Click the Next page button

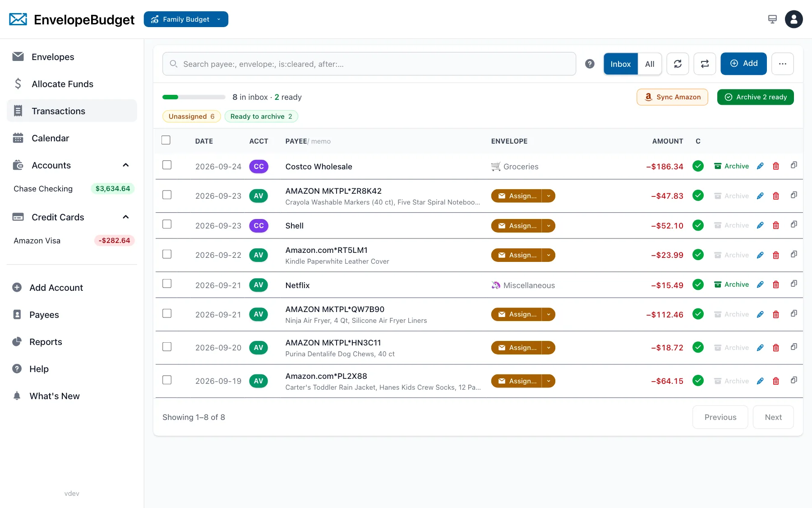[x=773, y=417]
